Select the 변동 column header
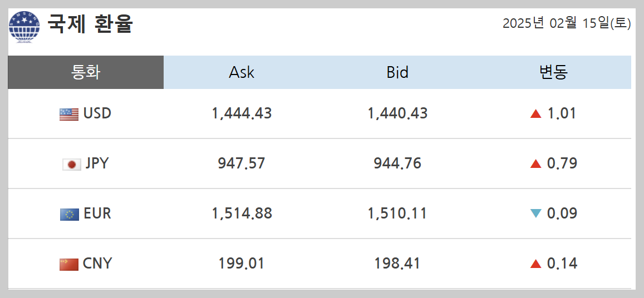 [553, 72]
